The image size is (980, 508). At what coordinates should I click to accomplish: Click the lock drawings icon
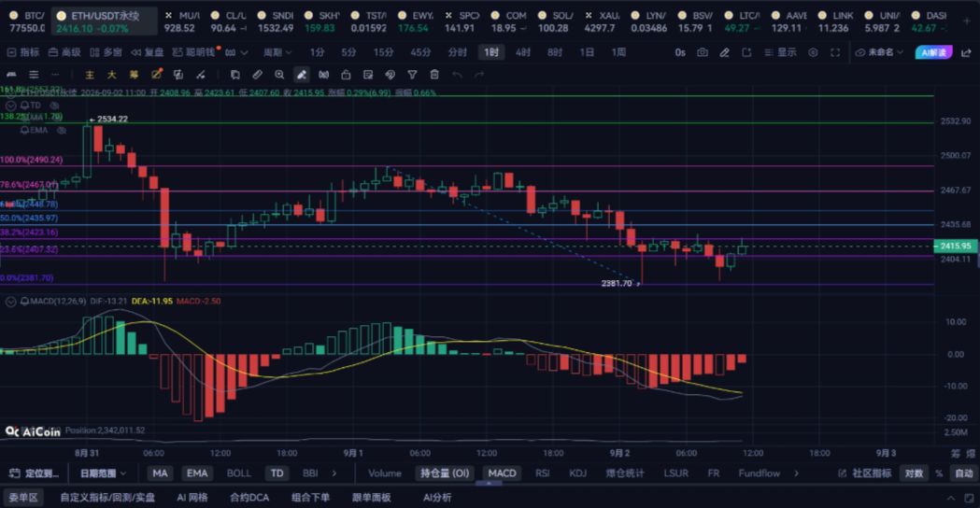346,75
